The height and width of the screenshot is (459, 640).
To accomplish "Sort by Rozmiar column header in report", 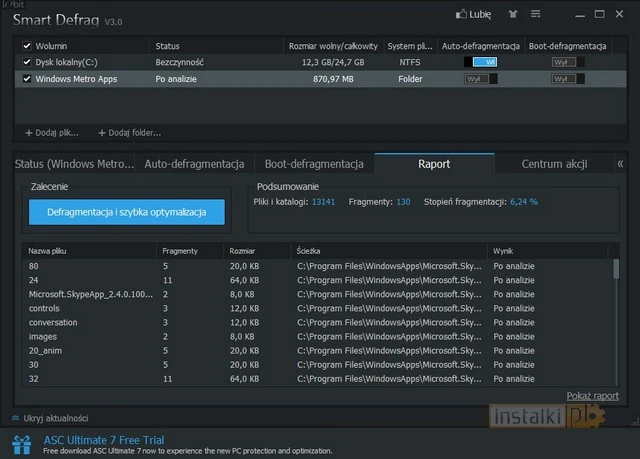I will (x=257, y=251).
